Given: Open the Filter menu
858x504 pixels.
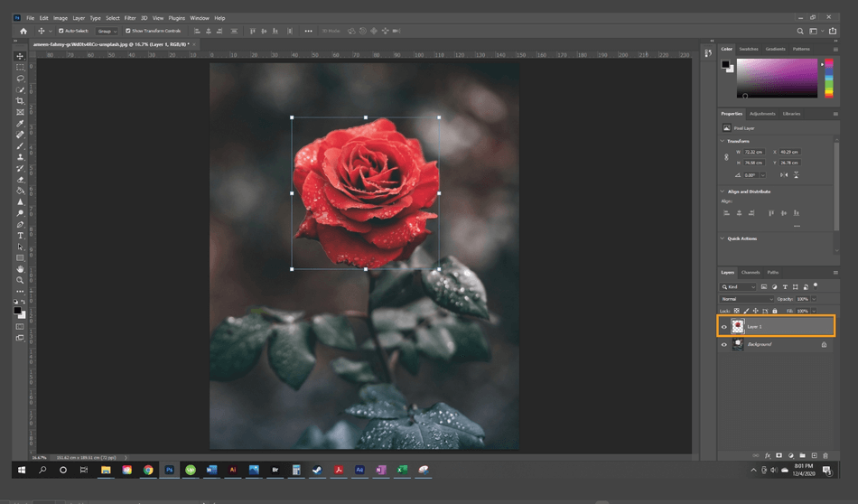Looking at the screenshot, I should pos(130,18).
